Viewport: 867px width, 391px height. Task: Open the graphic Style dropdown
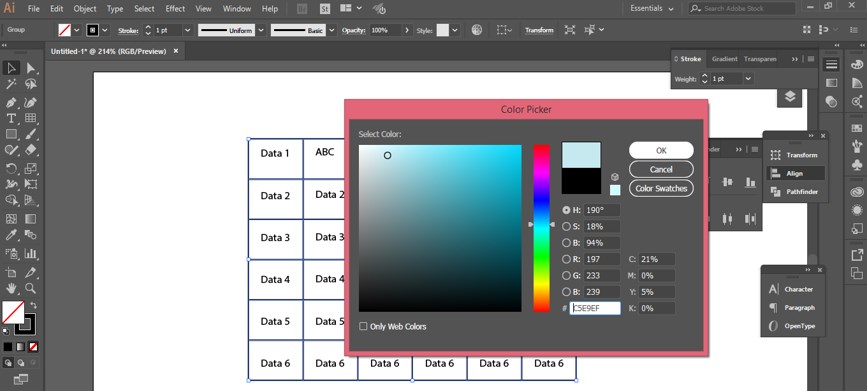coord(455,30)
